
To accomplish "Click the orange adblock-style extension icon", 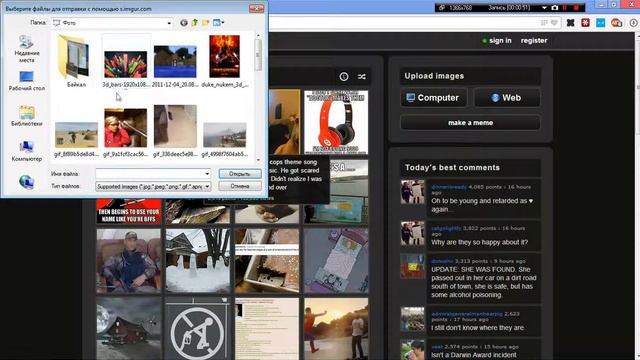I will pyautogui.click(x=616, y=23).
